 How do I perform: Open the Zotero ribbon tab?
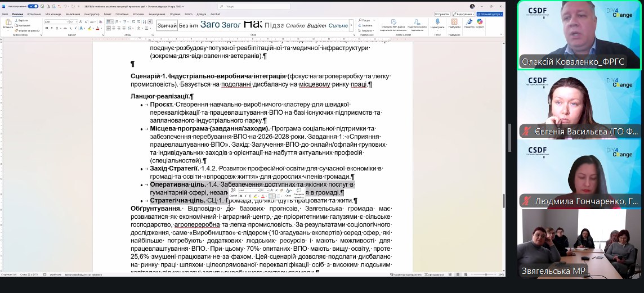(189, 14)
